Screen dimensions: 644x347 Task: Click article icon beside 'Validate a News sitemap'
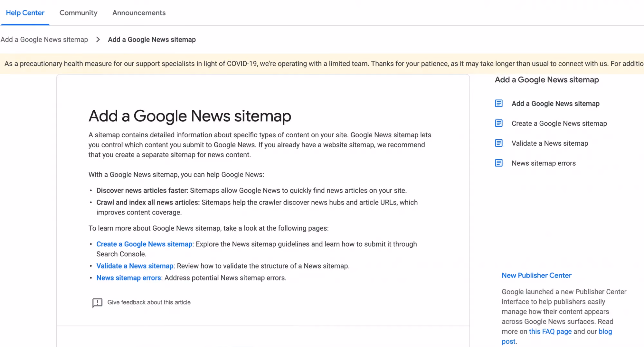pyautogui.click(x=499, y=143)
